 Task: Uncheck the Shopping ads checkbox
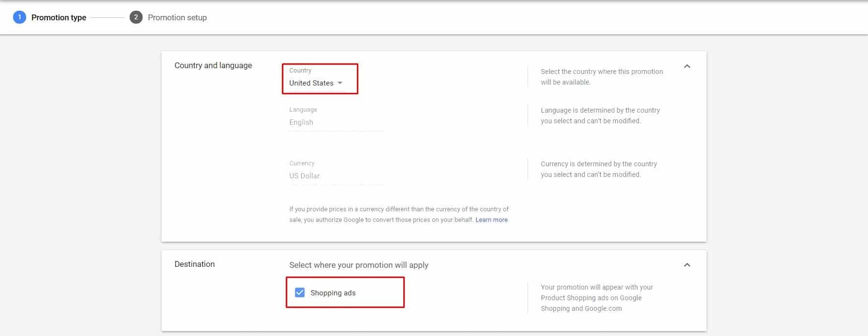[300, 292]
